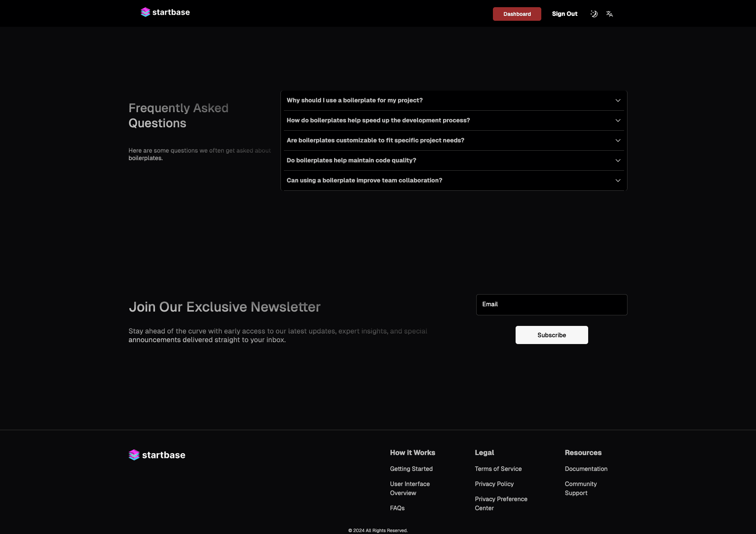Click FAQs link in footer
Viewport: 756px width, 534px height.
397,508
